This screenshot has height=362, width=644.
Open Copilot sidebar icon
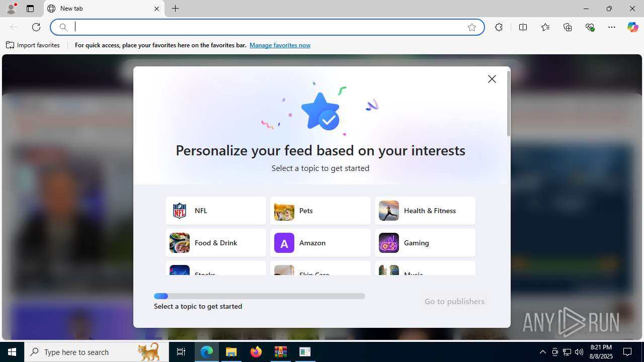click(x=632, y=27)
